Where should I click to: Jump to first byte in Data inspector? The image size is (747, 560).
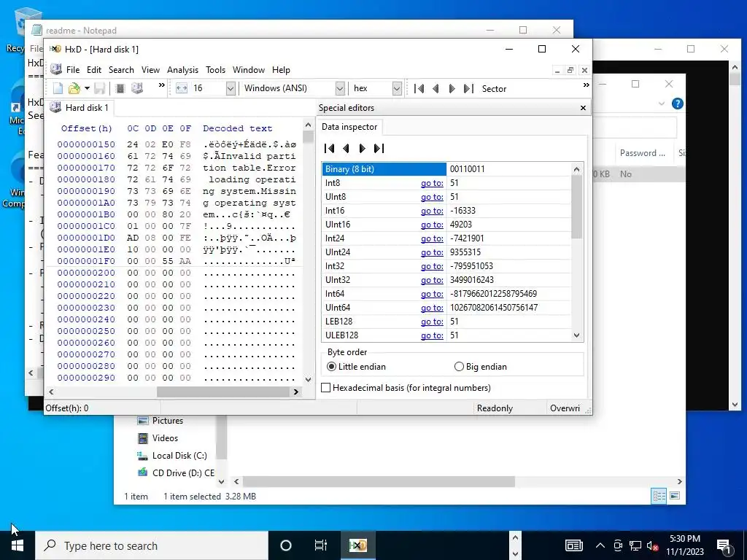329,149
